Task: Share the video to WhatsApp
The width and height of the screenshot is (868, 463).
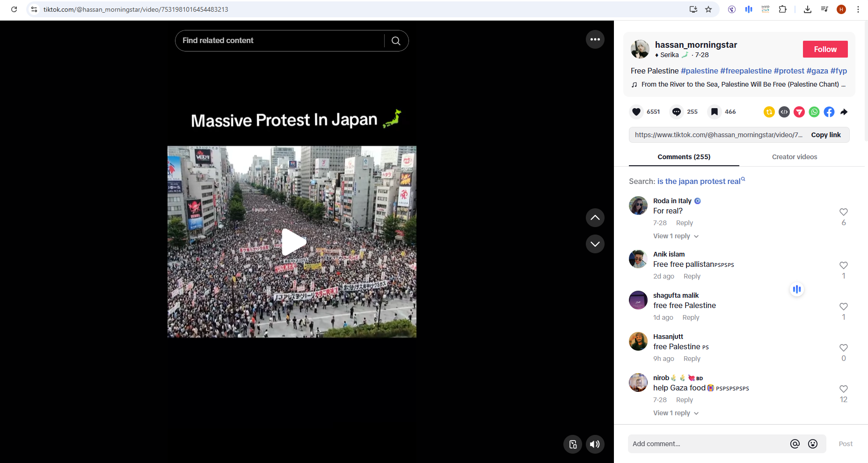Action: click(814, 112)
